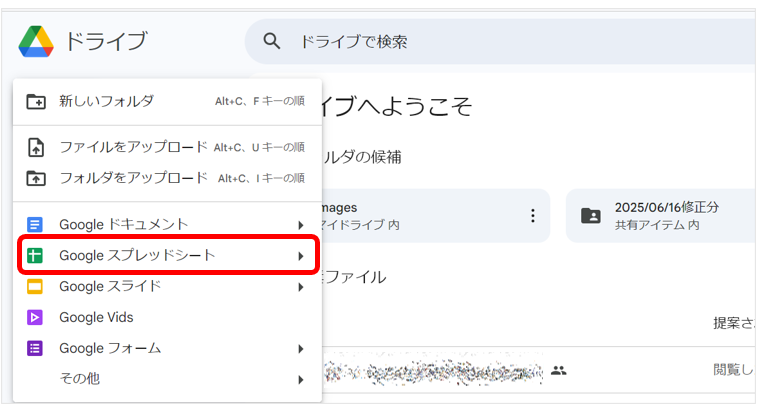This screenshot has width=760, height=410.
Task: Click the purple Google Forms icon
Action: pyautogui.click(x=35, y=348)
